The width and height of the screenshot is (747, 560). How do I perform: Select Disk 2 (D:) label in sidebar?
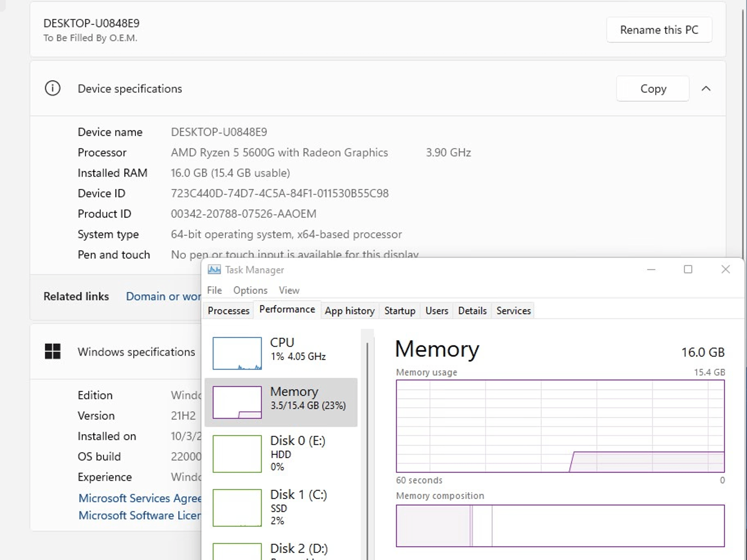click(x=299, y=548)
